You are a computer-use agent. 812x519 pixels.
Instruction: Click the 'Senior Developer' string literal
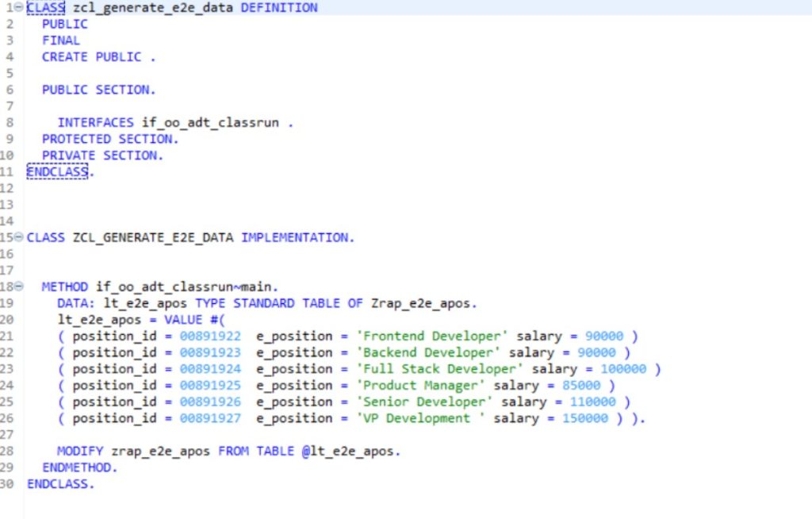click(424, 402)
